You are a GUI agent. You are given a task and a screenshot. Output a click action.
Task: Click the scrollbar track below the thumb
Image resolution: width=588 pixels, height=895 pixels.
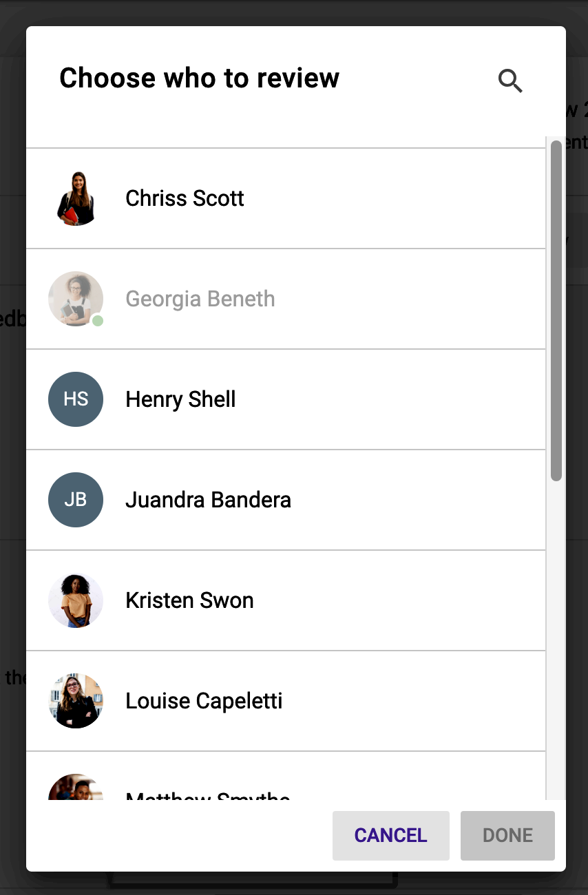556,640
